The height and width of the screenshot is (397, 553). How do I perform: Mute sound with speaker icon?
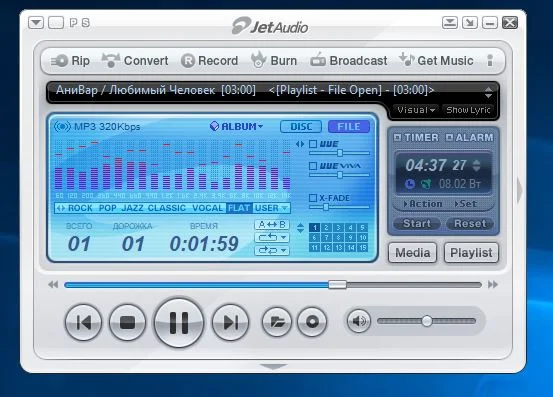359,321
